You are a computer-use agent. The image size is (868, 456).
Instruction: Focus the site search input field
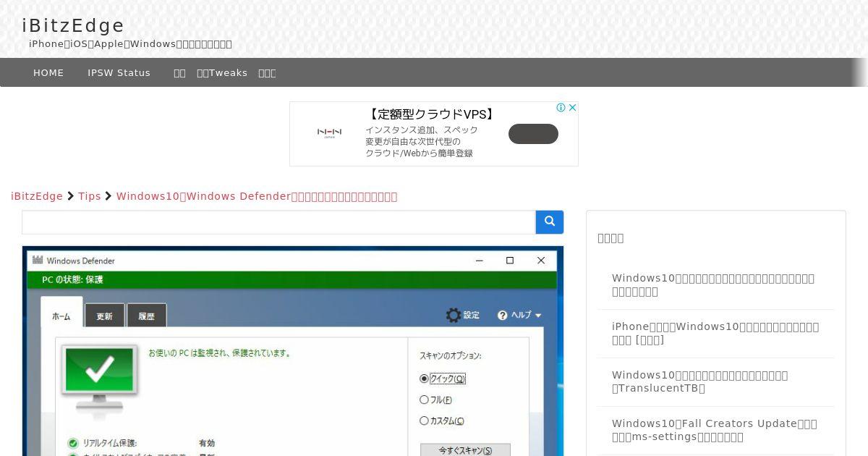(278, 222)
